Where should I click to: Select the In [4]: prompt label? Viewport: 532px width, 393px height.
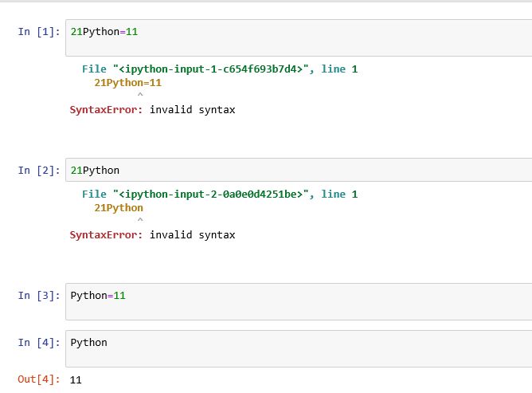(39, 343)
